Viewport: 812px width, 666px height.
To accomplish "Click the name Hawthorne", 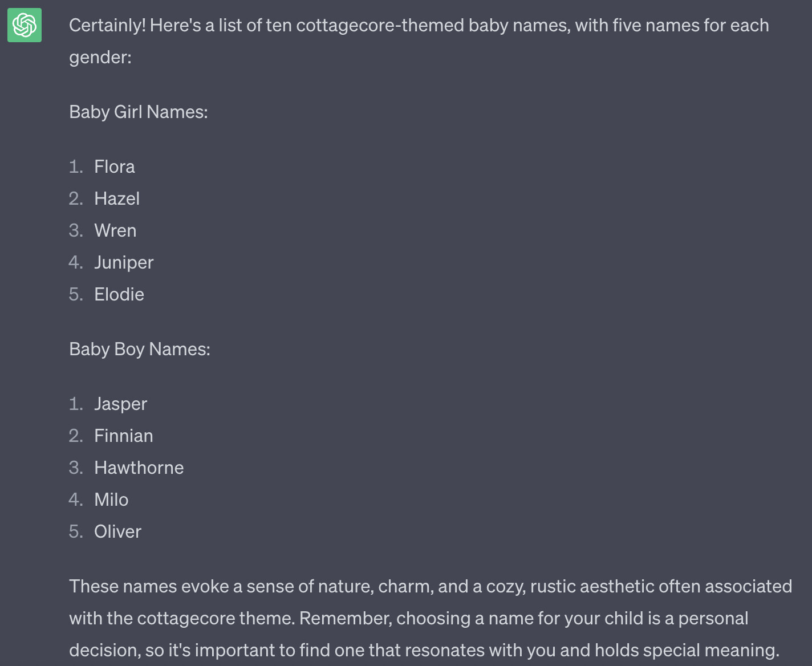I will 139,468.
